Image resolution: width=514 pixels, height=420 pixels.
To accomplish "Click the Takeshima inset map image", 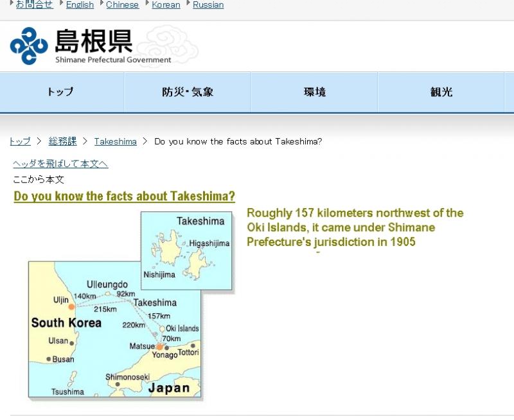I will (x=186, y=250).
